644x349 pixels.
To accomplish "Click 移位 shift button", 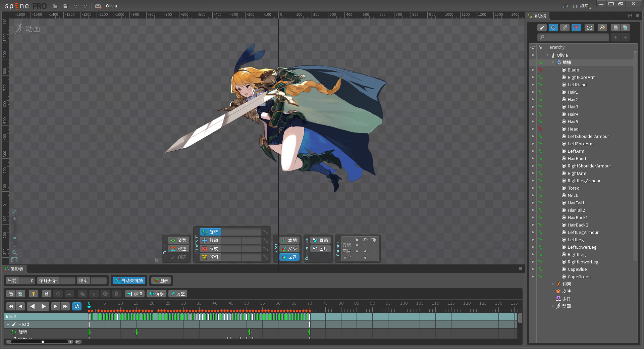I will (135, 294).
